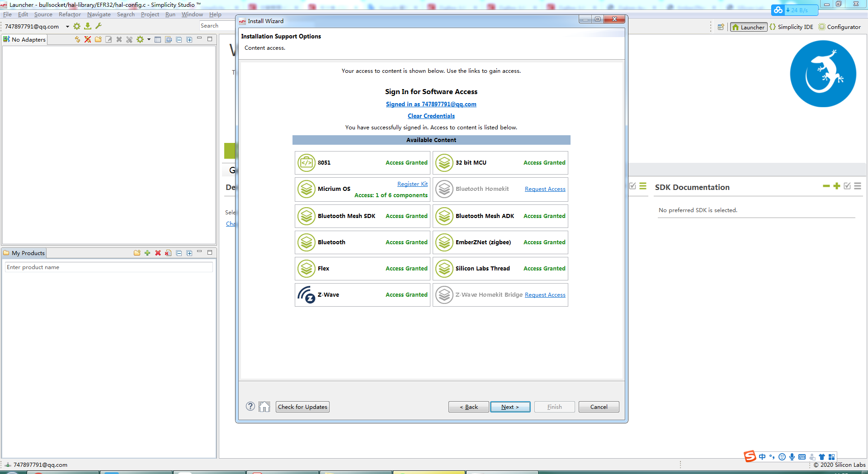The image size is (868, 474).
Task: Click the Clear Credentials link
Action: click(431, 116)
